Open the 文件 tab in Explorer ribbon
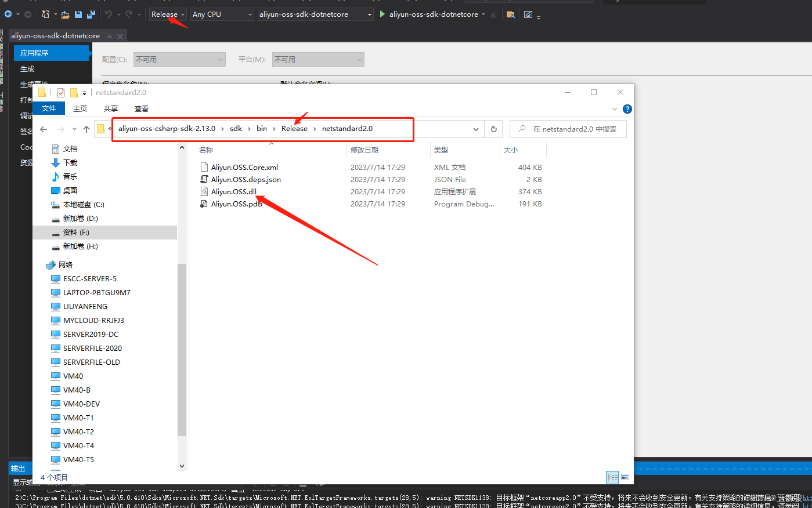Viewport: 812px width, 508px height. 49,108
